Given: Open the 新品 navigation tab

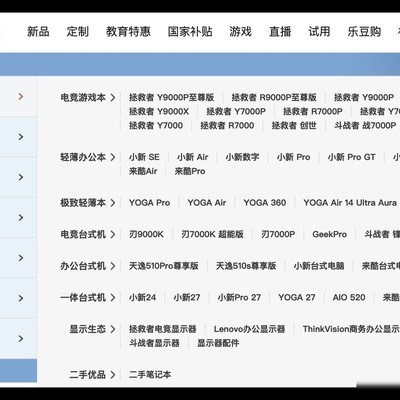Looking at the screenshot, I should (38, 32).
